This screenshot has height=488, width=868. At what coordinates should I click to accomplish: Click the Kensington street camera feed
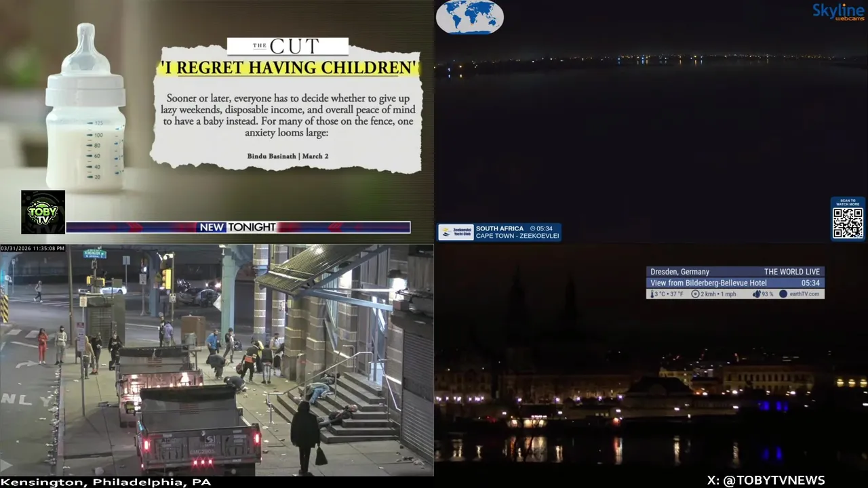pos(216,360)
